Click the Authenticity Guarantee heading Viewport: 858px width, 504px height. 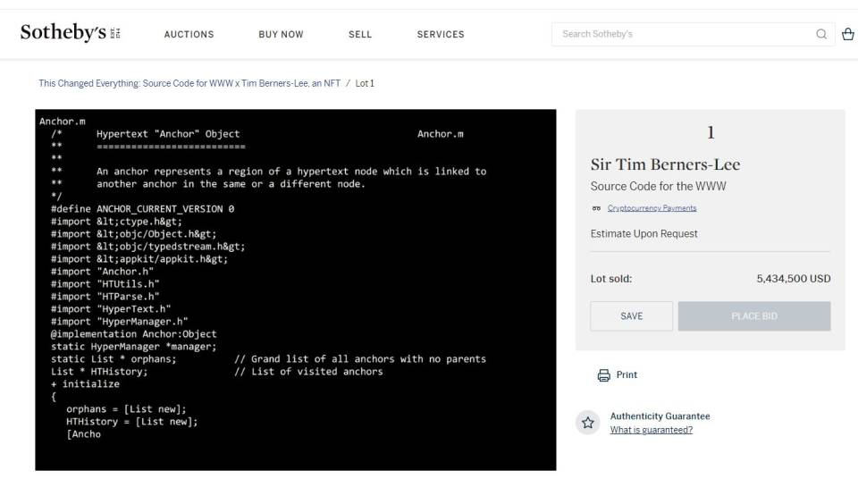tap(660, 416)
